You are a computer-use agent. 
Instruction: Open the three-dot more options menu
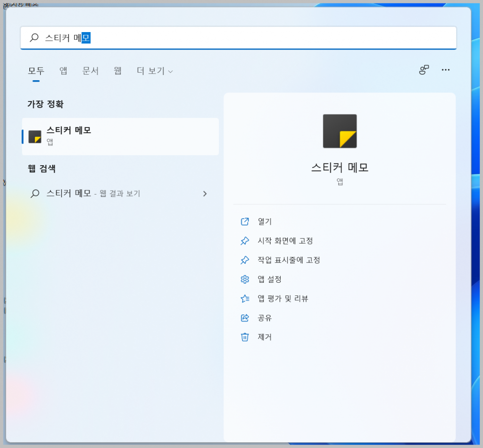(445, 70)
